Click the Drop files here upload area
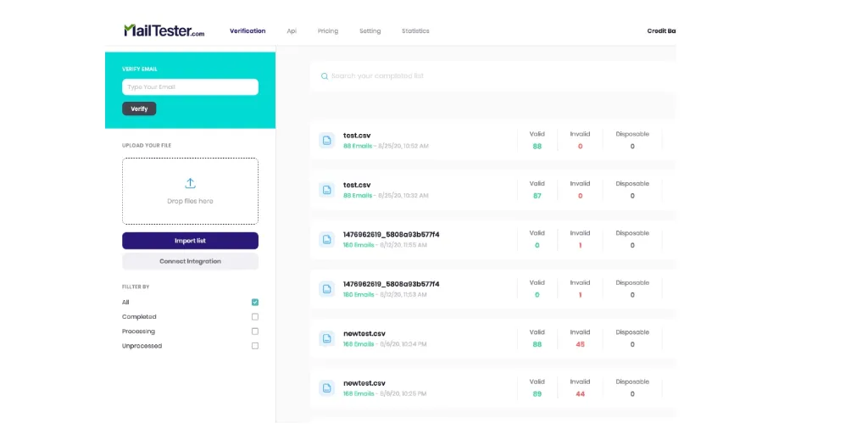Screen dimensions: 868x440 [190, 191]
